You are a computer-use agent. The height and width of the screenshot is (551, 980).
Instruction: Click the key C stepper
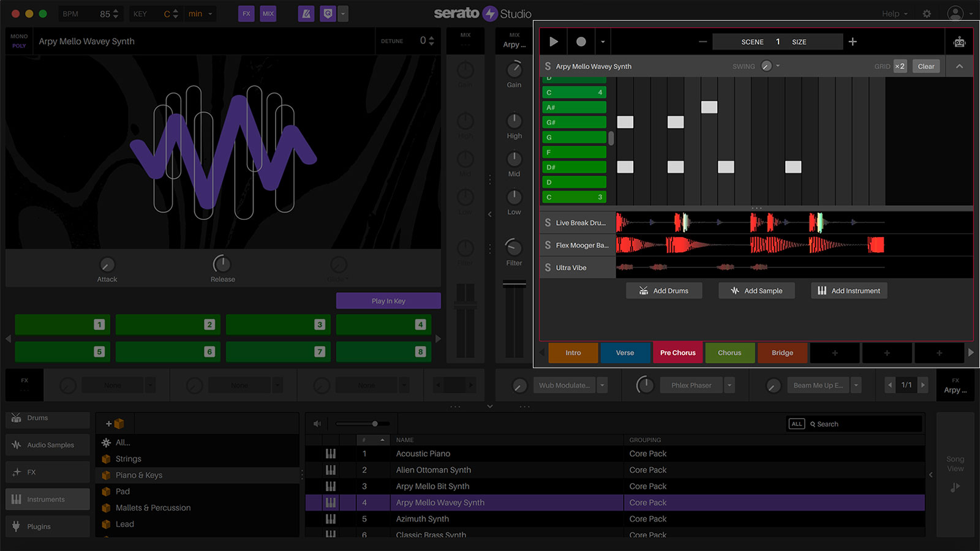tap(175, 13)
